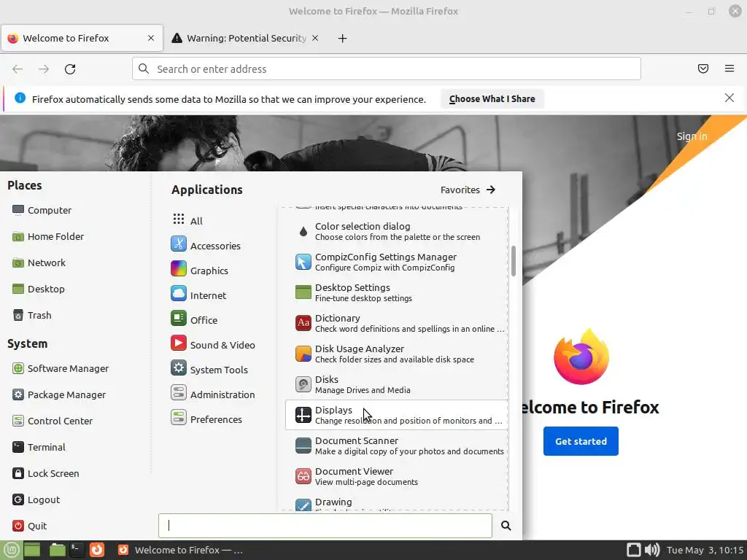This screenshot has width=747, height=560.
Task: Click Choose What I Share
Action: tap(492, 98)
